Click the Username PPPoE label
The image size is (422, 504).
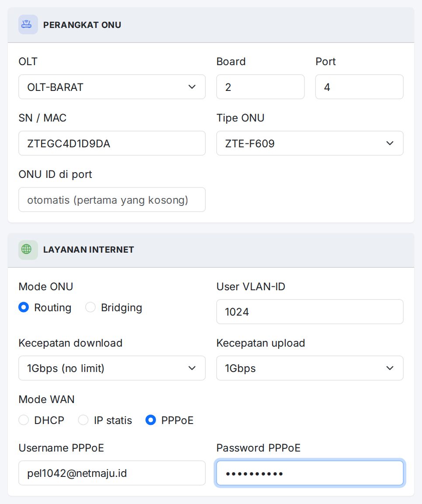(x=61, y=448)
